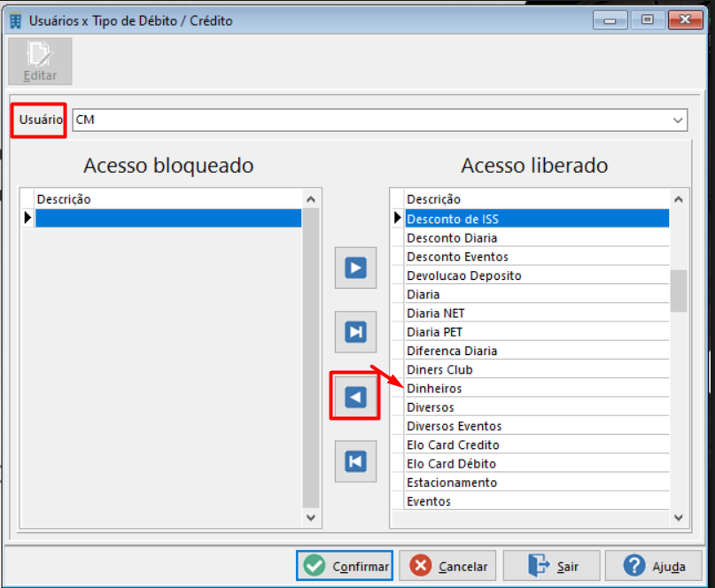Close the Usuários x Tipo window
Viewport: 715px width, 588px height.
tap(685, 20)
